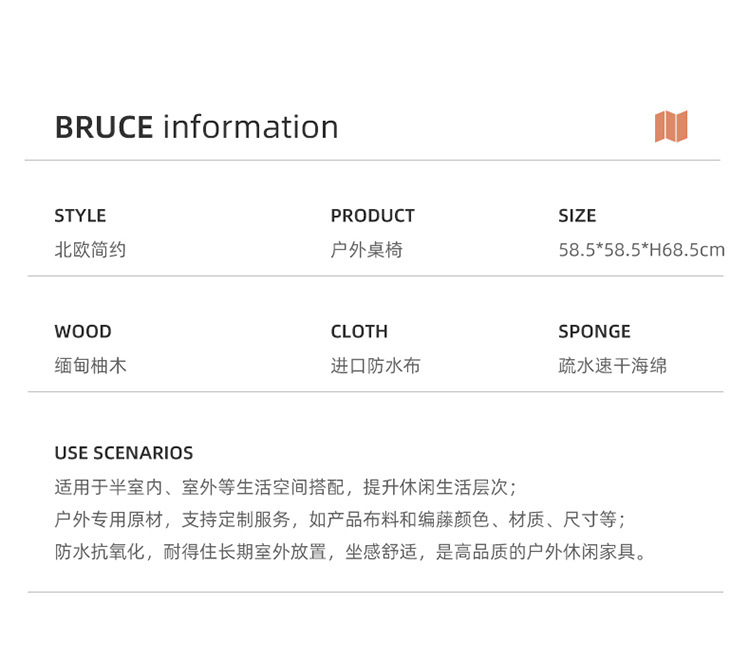The height and width of the screenshot is (659, 750).
Task: Click the bold word BRUCE in the heading
Action: 104,127
